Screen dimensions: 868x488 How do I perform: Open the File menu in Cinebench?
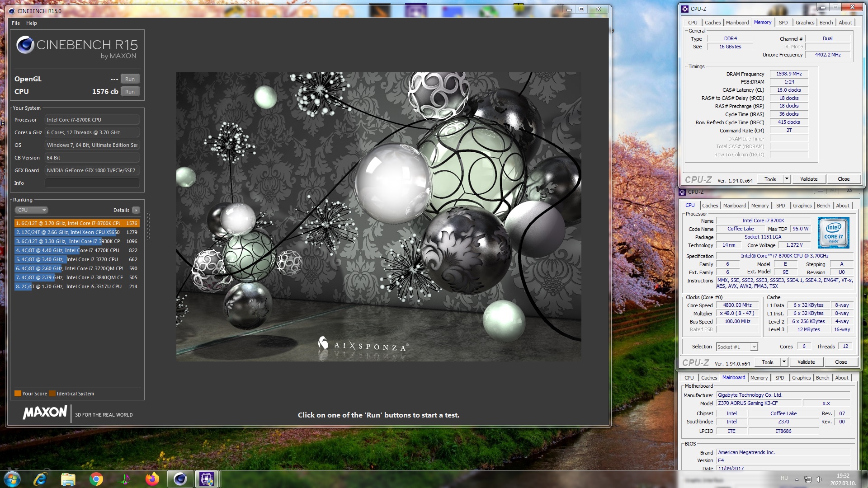coord(16,23)
